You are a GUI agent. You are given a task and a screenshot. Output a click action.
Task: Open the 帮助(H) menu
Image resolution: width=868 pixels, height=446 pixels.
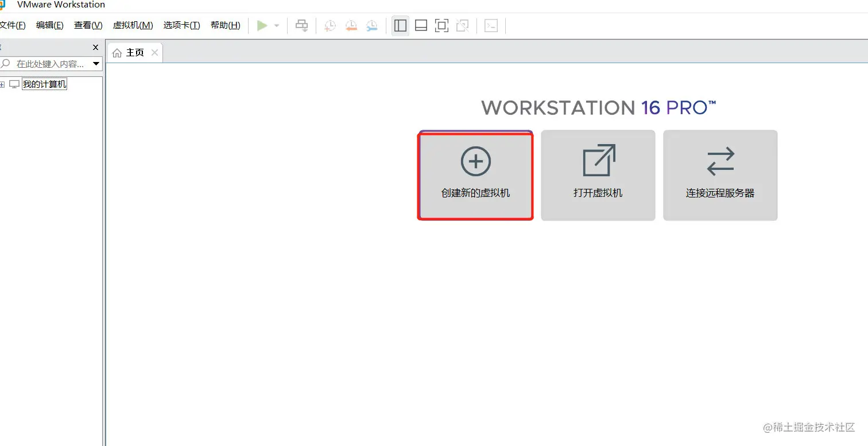(x=225, y=25)
